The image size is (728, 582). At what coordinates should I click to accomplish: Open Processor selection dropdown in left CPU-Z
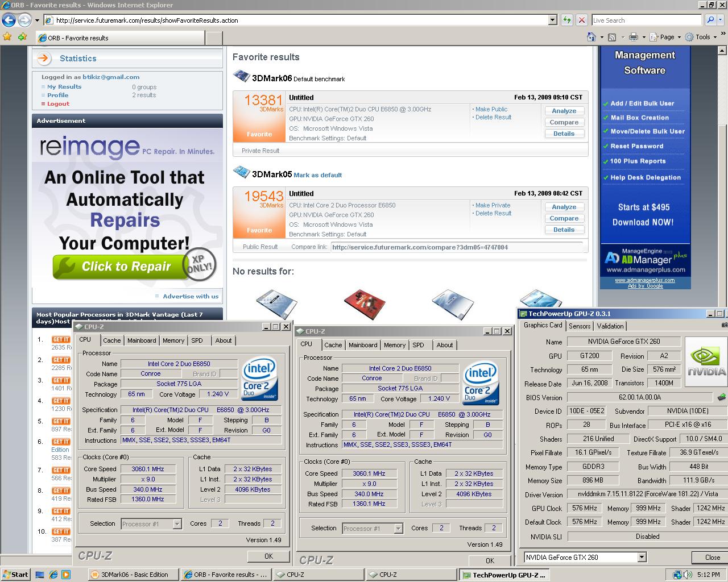(x=177, y=524)
